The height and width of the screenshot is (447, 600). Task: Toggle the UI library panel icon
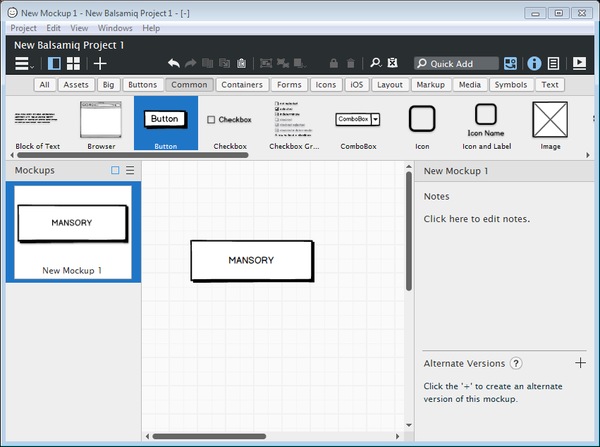[511, 63]
